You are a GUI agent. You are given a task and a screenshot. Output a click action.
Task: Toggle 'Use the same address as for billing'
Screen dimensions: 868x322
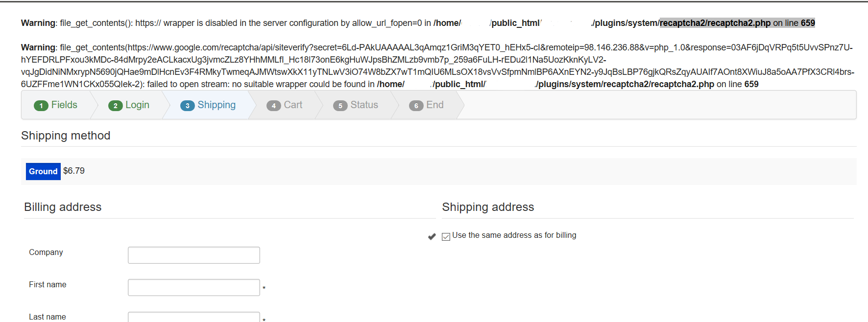446,237
